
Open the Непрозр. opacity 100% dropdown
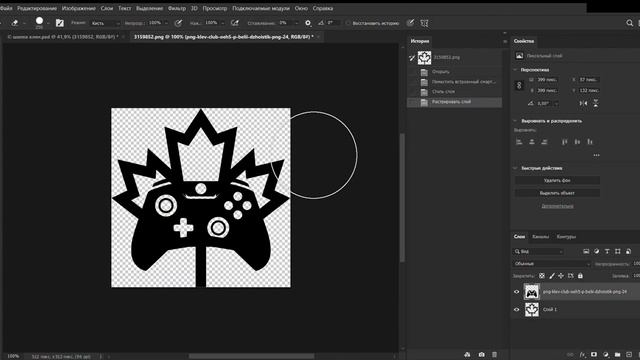[166, 23]
